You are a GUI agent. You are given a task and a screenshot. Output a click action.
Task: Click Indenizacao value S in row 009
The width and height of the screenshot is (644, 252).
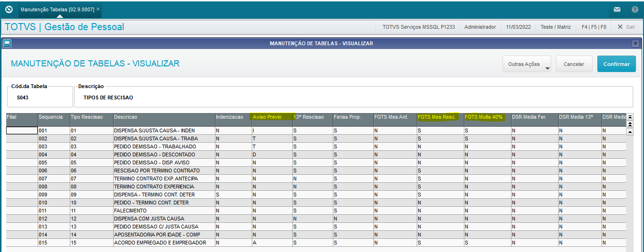click(x=233, y=195)
